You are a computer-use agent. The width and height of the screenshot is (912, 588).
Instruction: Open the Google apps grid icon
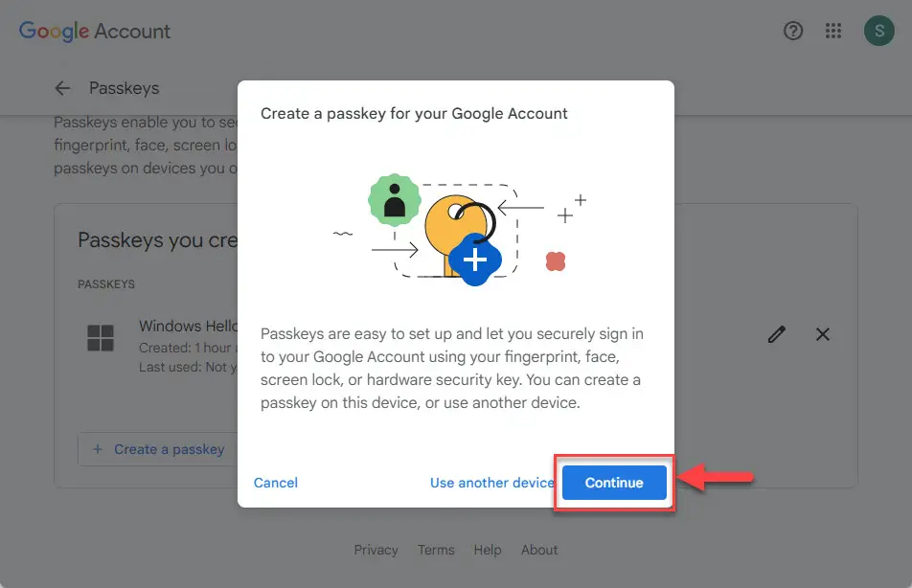(832, 31)
